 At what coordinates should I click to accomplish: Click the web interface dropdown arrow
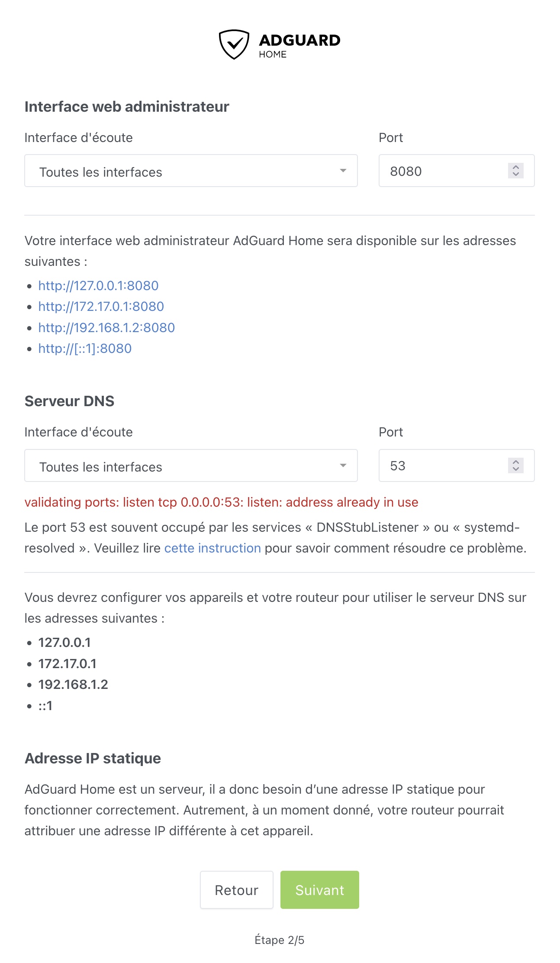[343, 171]
